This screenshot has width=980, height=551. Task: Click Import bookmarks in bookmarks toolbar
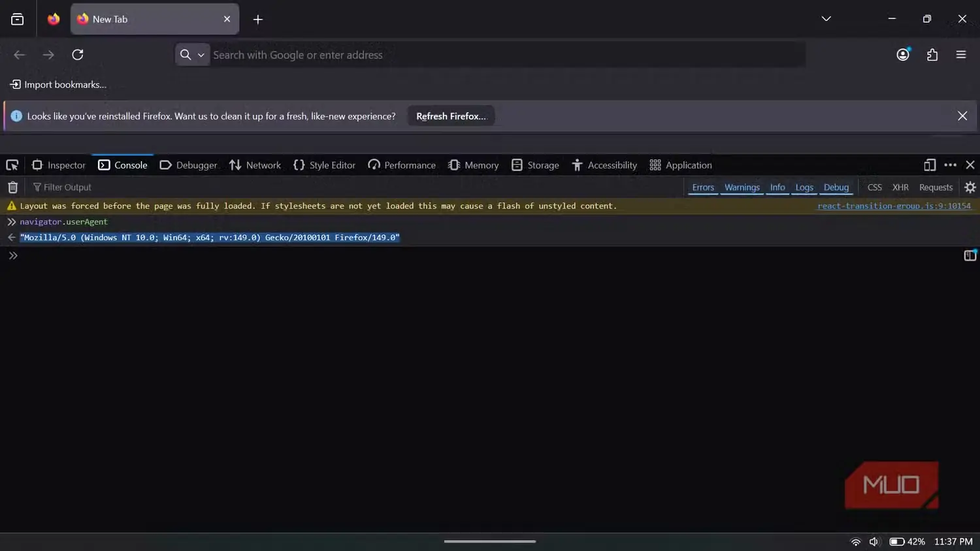(x=58, y=85)
